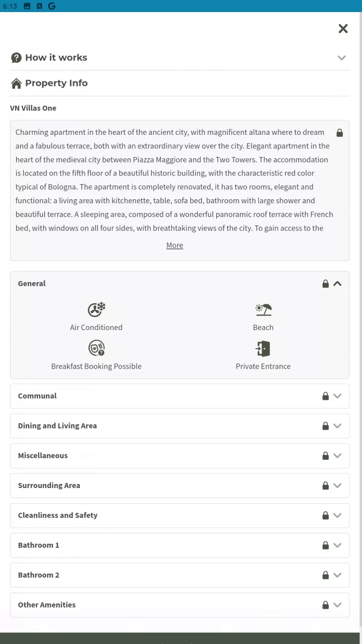
Task: Click the Air Conditioned fan icon
Action: tap(96, 310)
